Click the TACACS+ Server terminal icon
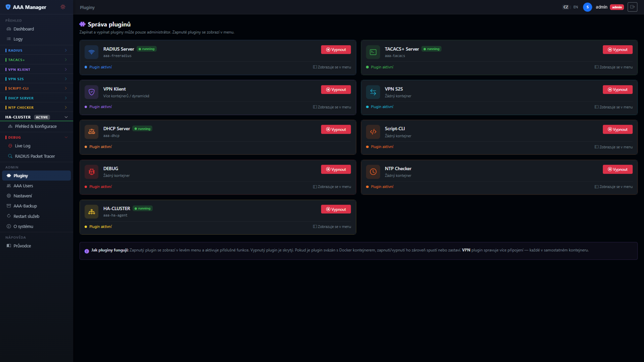 pos(373,52)
